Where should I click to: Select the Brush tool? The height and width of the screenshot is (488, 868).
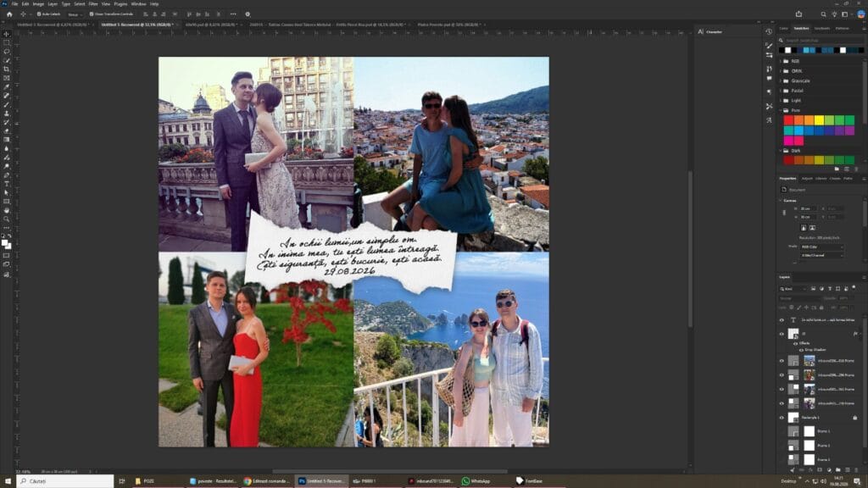pos(7,104)
